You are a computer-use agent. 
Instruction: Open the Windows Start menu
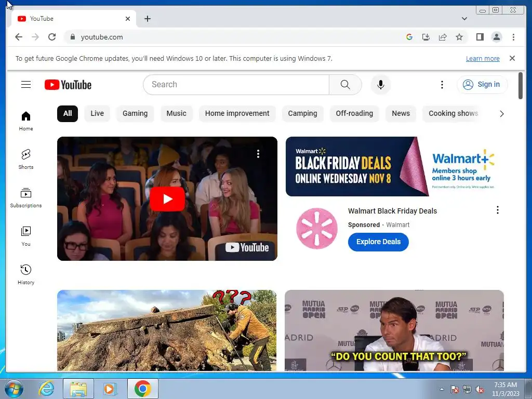pos(14,389)
